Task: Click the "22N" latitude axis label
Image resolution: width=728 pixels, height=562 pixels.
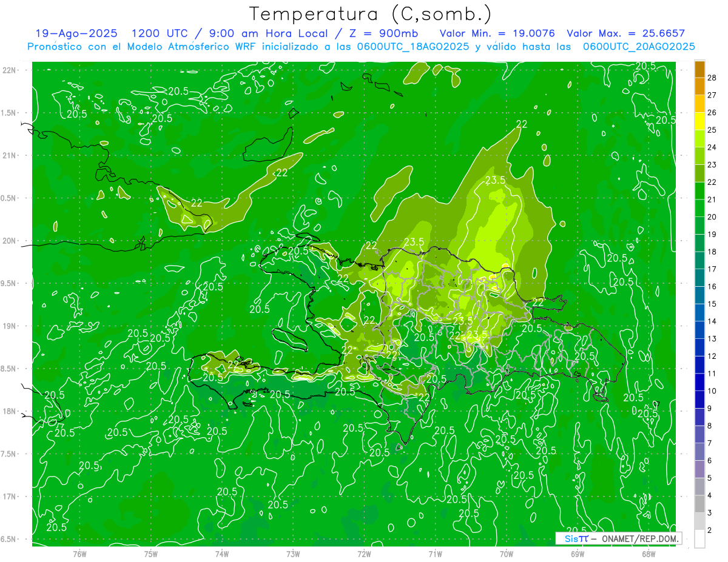Action: click(x=9, y=70)
